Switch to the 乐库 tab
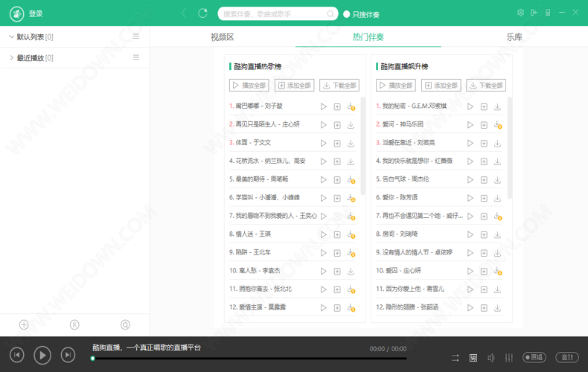Image resolution: width=588 pixels, height=372 pixels. pyautogui.click(x=514, y=37)
